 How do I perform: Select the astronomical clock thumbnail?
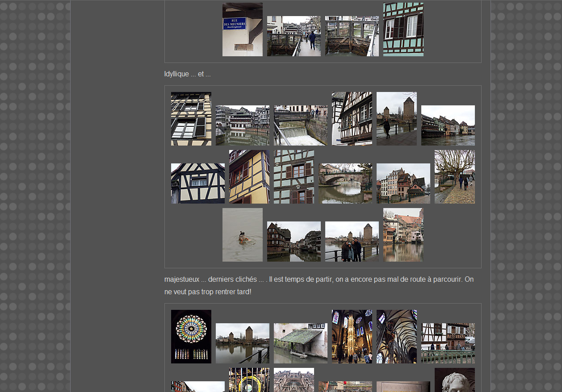tap(249, 380)
